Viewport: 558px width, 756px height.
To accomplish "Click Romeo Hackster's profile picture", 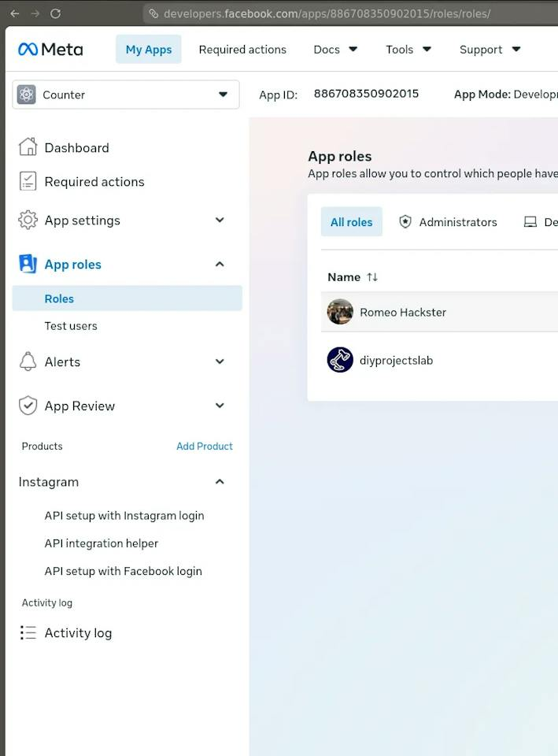I will 340,312.
